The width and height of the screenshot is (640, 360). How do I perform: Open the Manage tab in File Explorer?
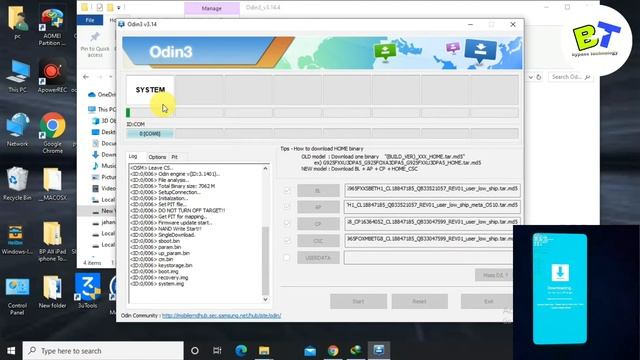tap(211, 8)
